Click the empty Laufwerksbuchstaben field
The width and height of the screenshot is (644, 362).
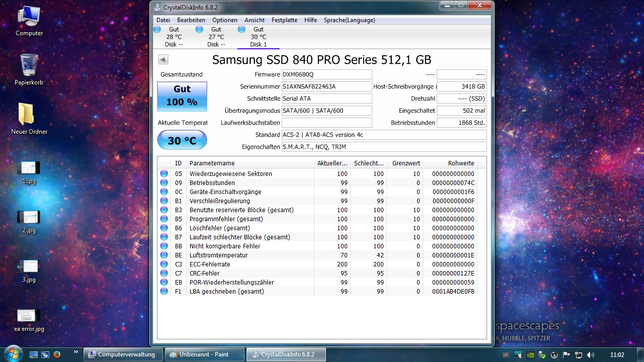pyautogui.click(x=327, y=123)
